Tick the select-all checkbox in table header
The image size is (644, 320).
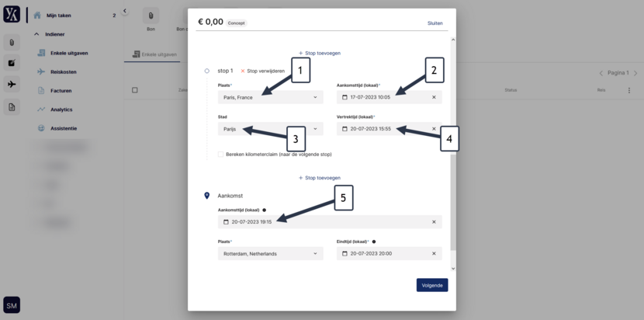pyautogui.click(x=135, y=90)
